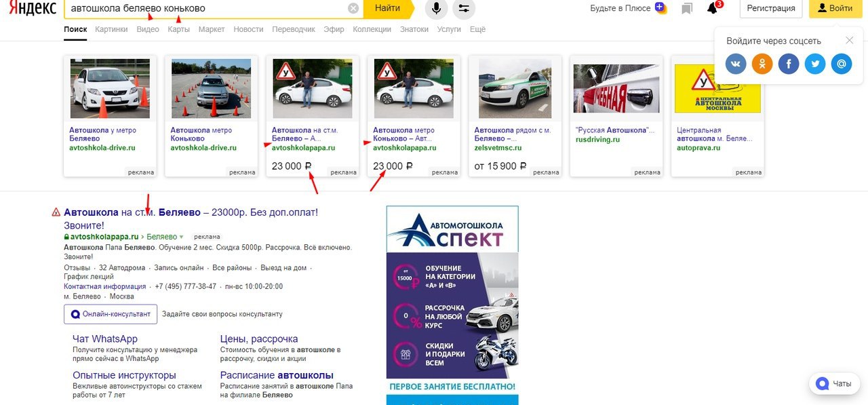Open the Опытные инструкторы link
This screenshot has height=405, width=868.
click(x=124, y=375)
